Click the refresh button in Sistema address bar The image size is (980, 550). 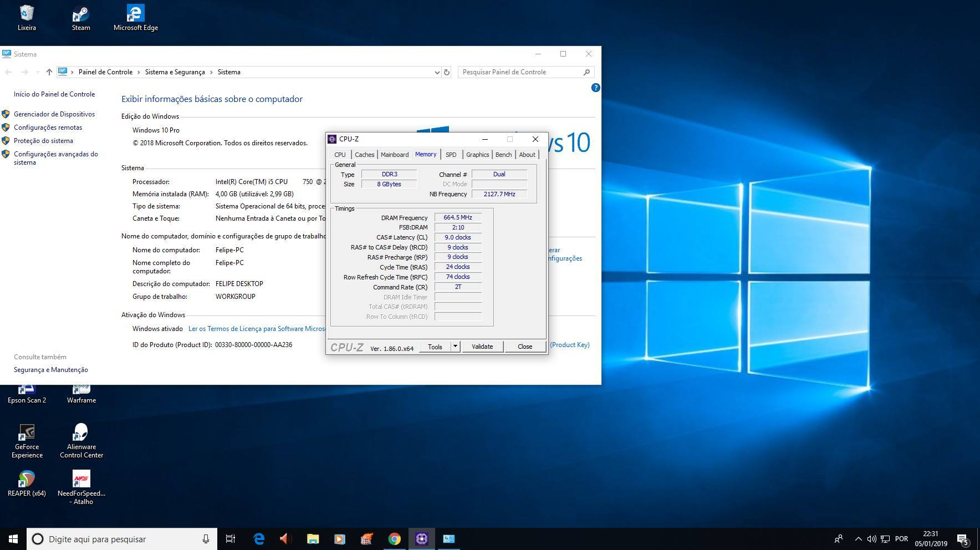click(x=447, y=72)
